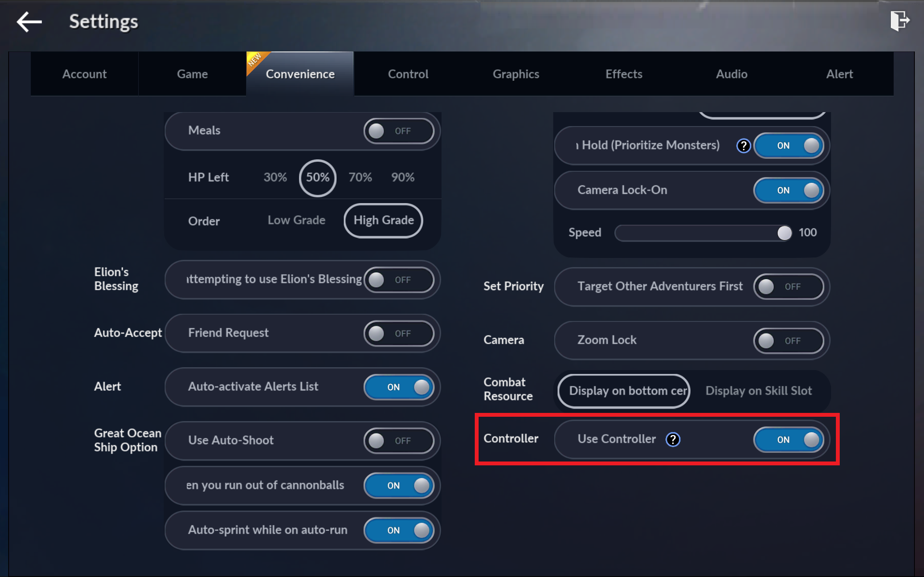Click the exit door icon
Screen dimensions: 924x577
(x=899, y=21)
